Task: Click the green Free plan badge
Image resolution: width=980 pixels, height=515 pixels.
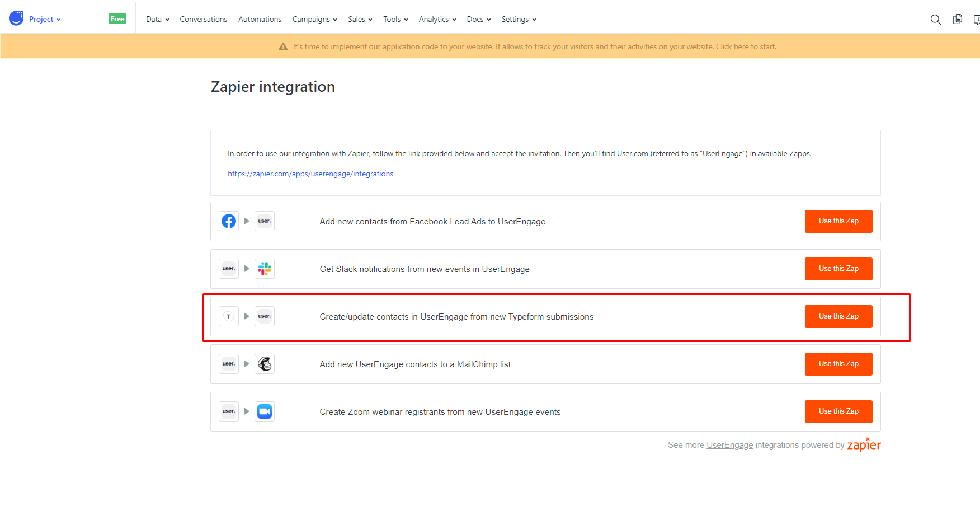Action: pos(117,19)
